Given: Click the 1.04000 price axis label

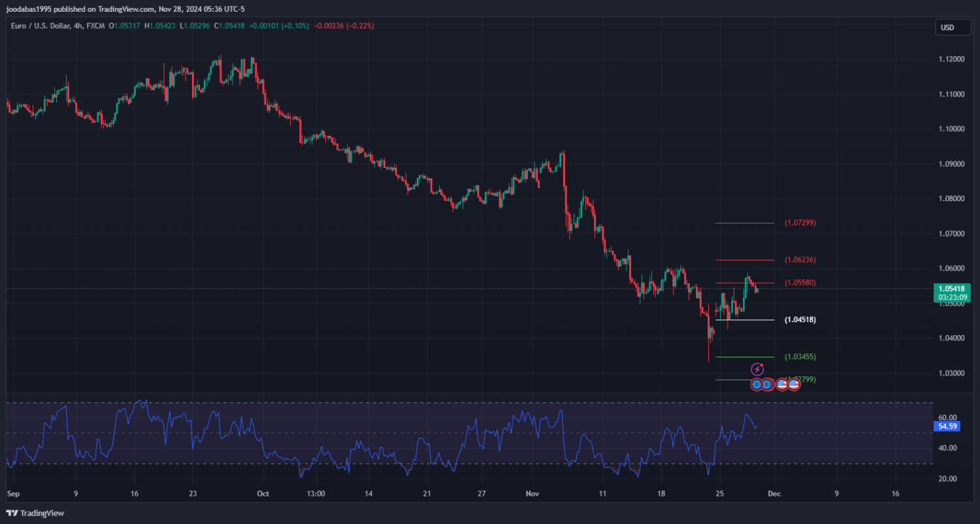Looking at the screenshot, I should pyautogui.click(x=951, y=338).
